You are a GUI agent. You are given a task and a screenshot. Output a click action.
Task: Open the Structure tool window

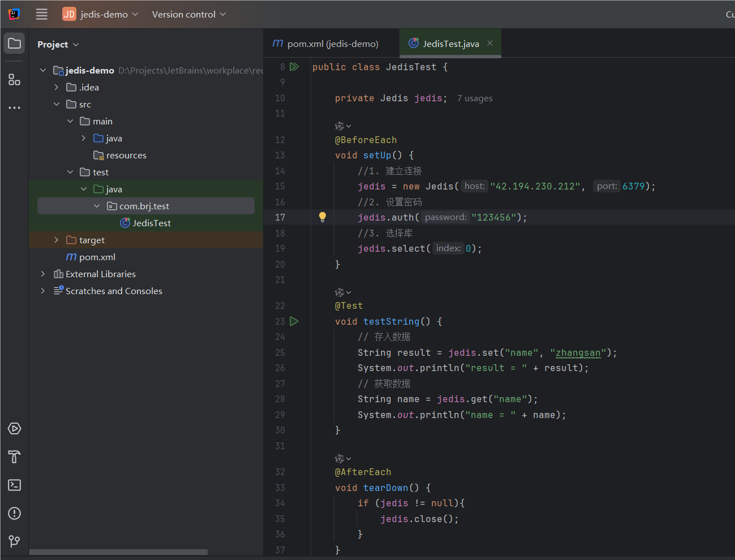pyautogui.click(x=14, y=80)
